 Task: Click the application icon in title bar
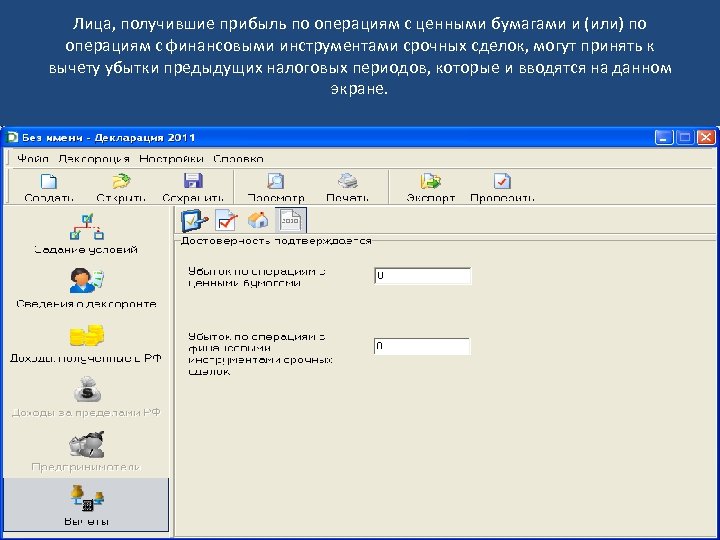[x=13, y=137]
